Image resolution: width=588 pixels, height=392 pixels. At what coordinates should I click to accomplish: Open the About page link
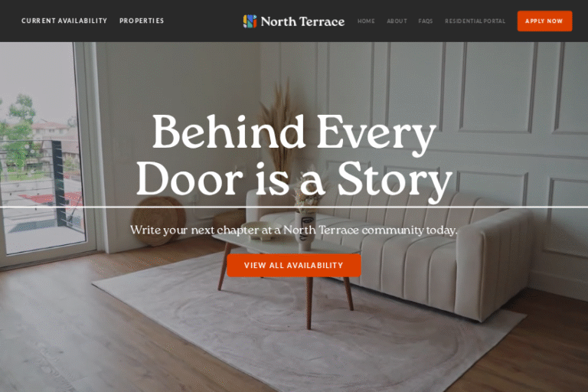[x=397, y=21]
